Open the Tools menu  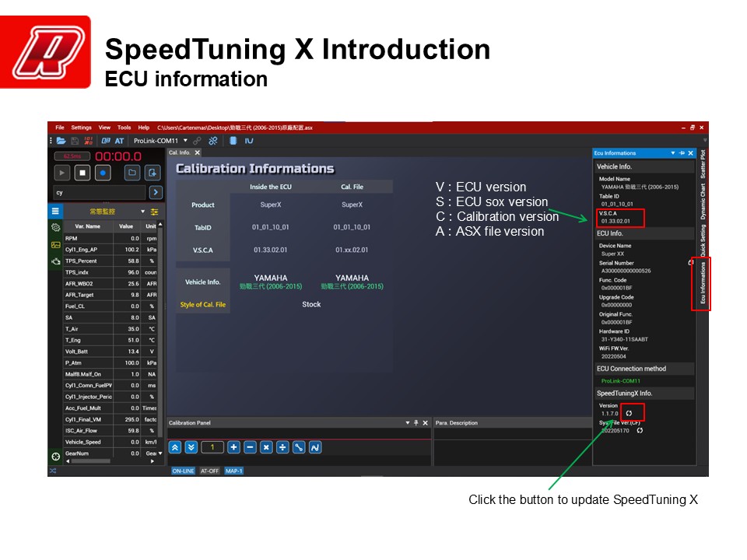pyautogui.click(x=124, y=128)
